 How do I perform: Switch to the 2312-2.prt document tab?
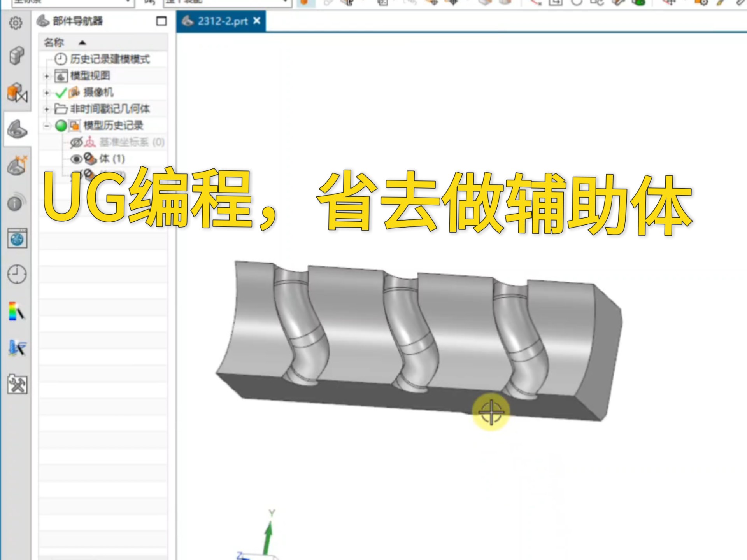click(222, 21)
